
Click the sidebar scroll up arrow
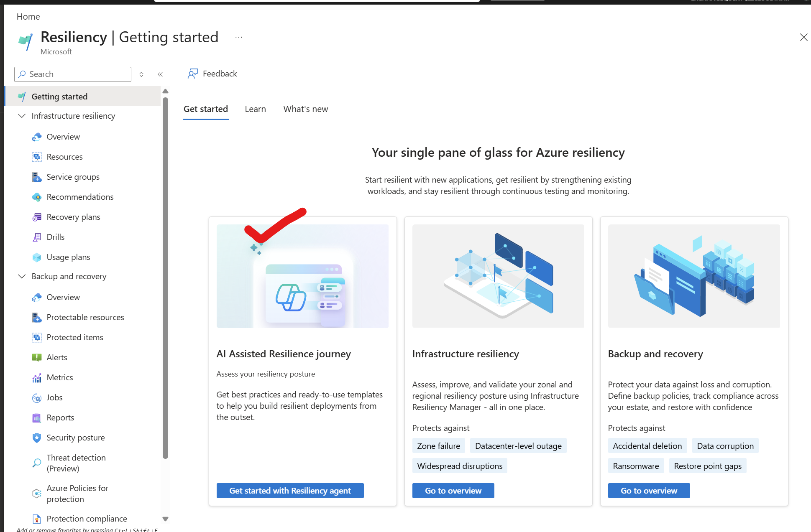pos(165,91)
